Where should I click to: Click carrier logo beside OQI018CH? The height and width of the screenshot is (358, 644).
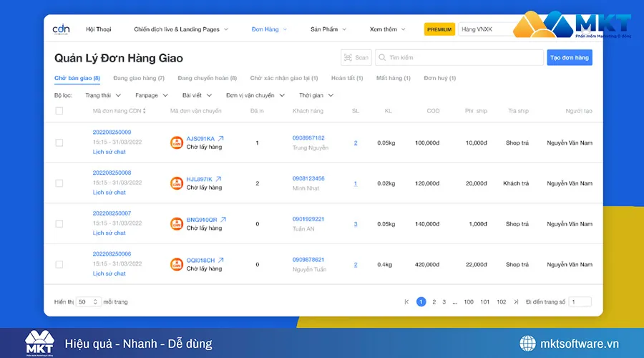pos(177,264)
